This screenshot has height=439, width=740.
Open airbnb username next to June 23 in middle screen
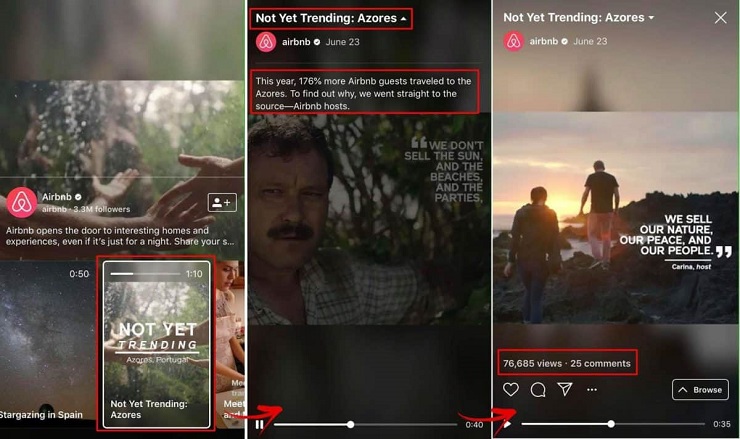click(296, 42)
